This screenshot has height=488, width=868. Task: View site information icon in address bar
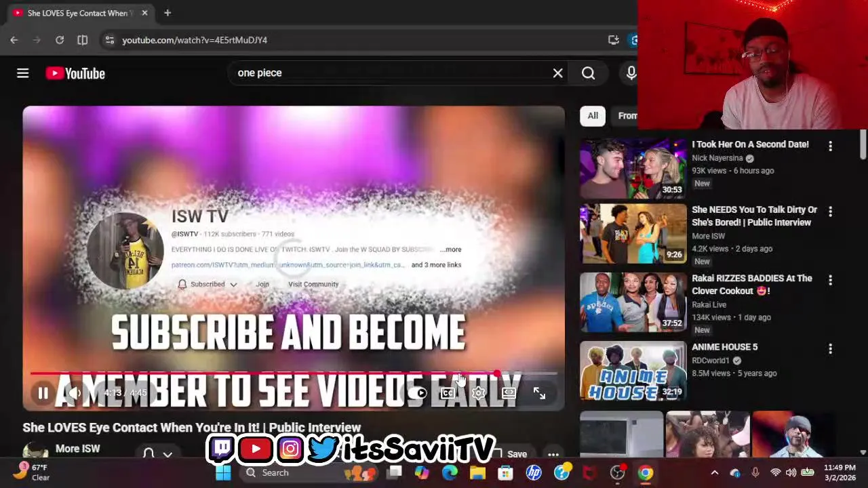coord(109,40)
